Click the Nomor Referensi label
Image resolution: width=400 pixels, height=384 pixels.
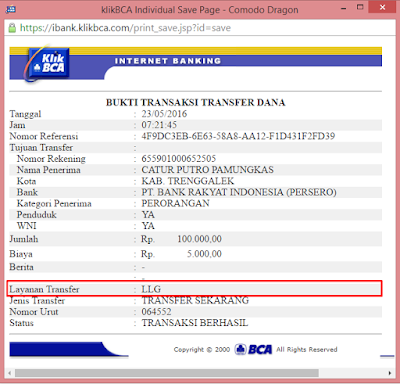pyautogui.click(x=44, y=136)
